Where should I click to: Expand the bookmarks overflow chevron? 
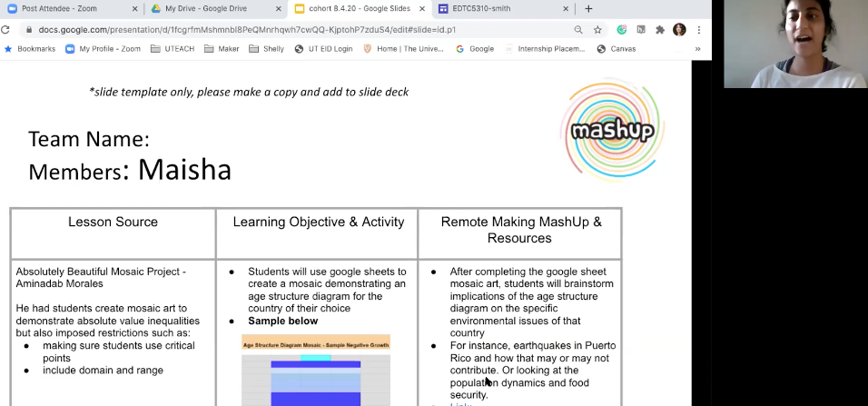point(697,49)
